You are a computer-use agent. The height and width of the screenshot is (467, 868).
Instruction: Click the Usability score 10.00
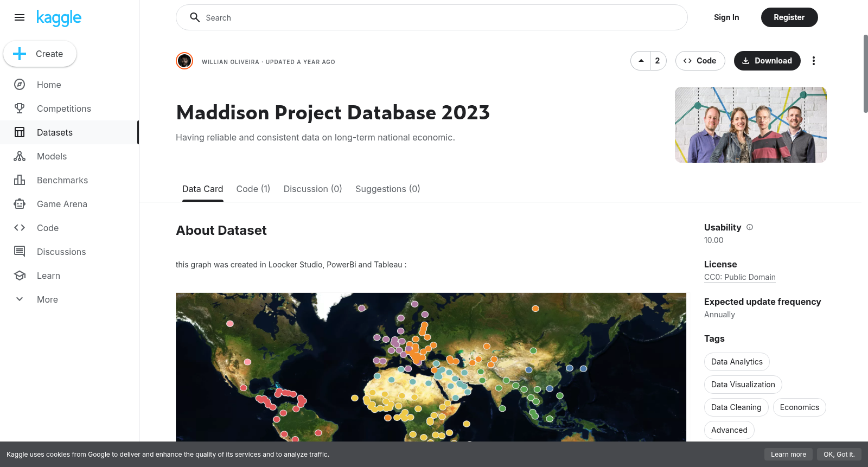714,240
